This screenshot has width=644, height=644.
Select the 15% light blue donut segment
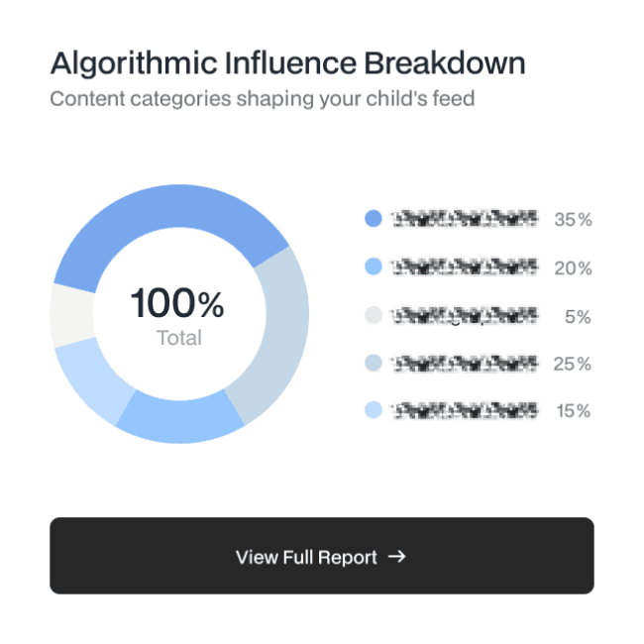(x=93, y=379)
